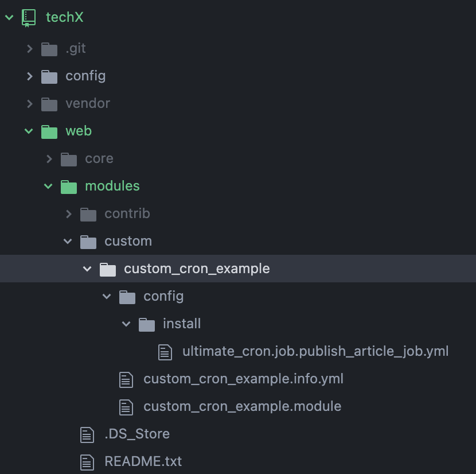476x474 pixels.
Task: Click the root config folder icon
Action: pos(49,76)
